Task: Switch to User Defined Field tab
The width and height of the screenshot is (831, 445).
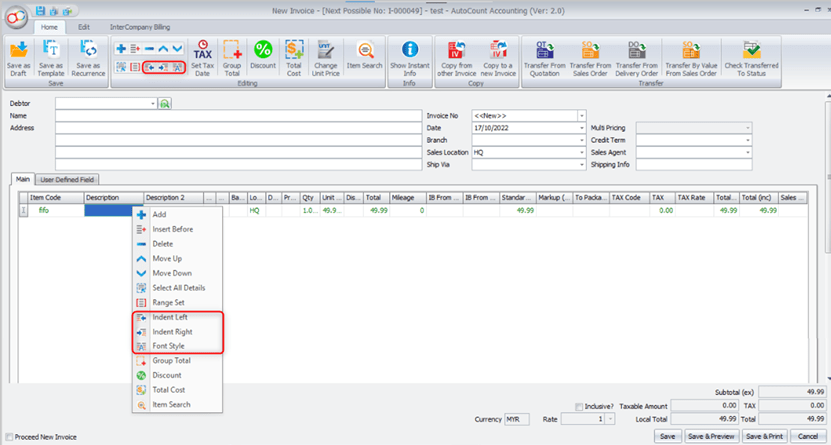Action: (x=67, y=180)
